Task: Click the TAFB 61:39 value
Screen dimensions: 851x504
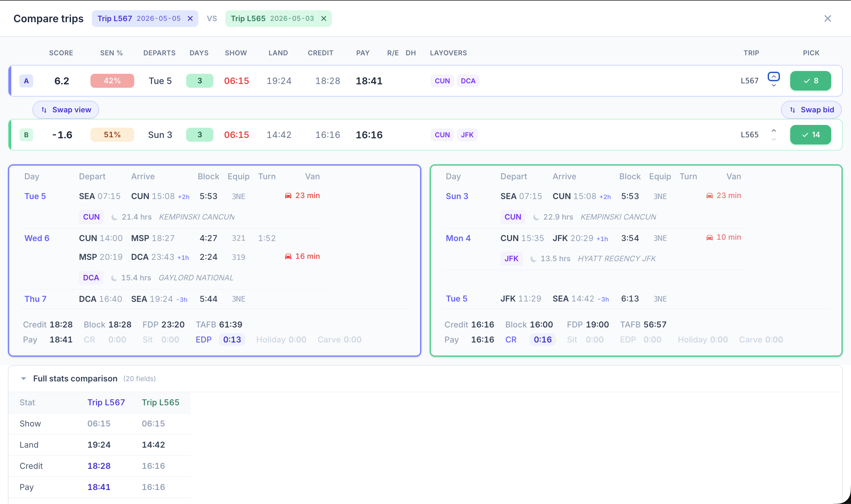Action: [x=231, y=325]
